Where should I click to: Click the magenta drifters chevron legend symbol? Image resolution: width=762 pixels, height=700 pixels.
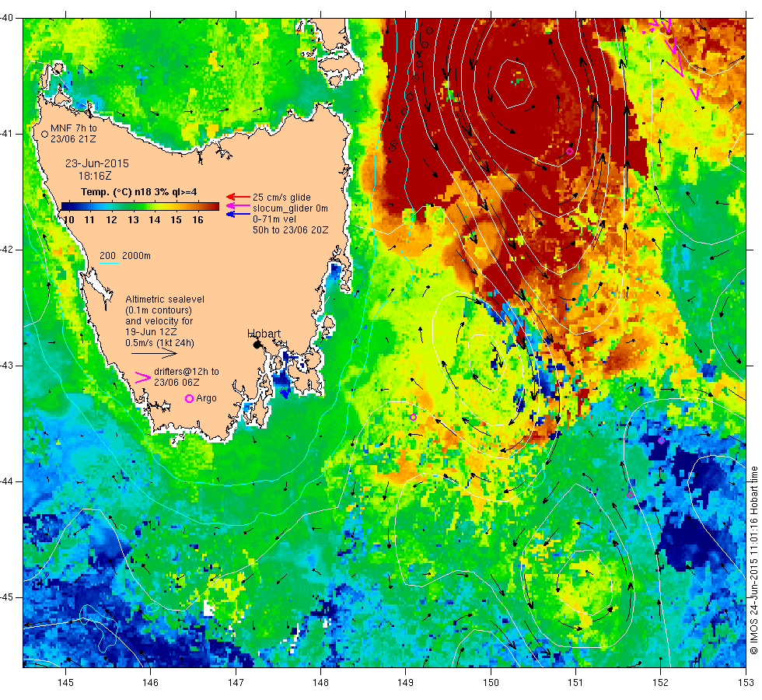142,378
